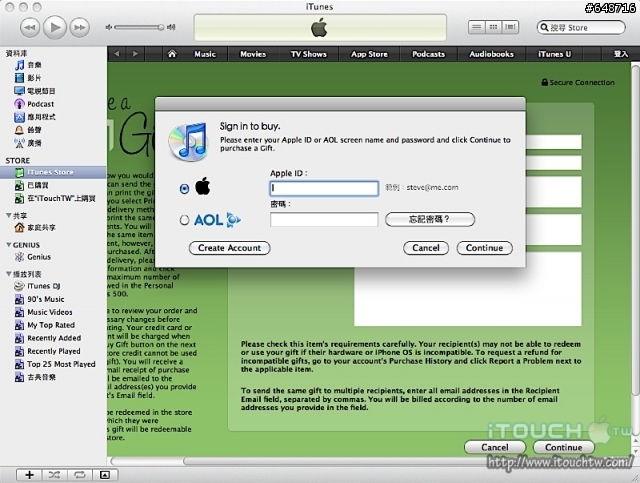Toggle shuffle button at bottom
The height and width of the screenshot is (483, 640).
pos(54,474)
